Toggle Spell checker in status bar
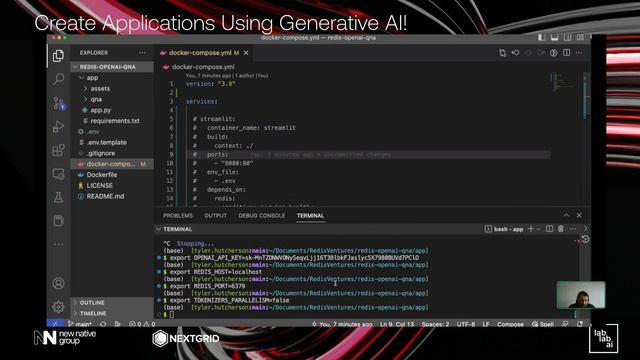The image size is (640, 360). tap(543, 324)
